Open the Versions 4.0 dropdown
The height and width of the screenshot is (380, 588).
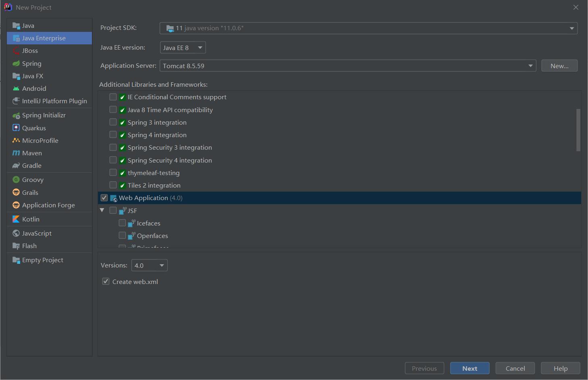(149, 265)
